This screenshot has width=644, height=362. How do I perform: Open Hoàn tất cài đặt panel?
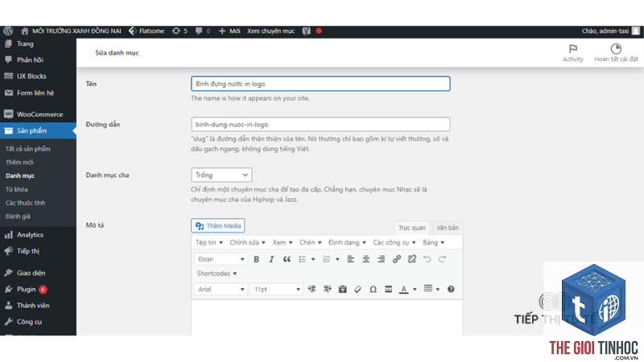point(616,53)
